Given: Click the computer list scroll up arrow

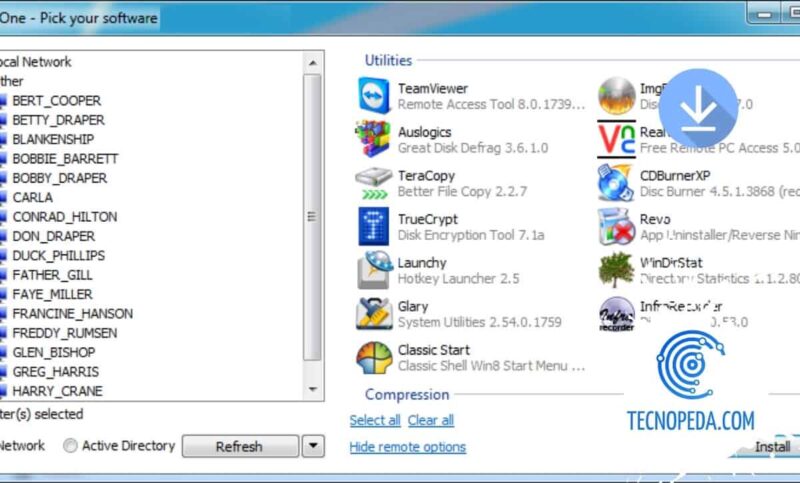Looking at the screenshot, I should pos(313,63).
